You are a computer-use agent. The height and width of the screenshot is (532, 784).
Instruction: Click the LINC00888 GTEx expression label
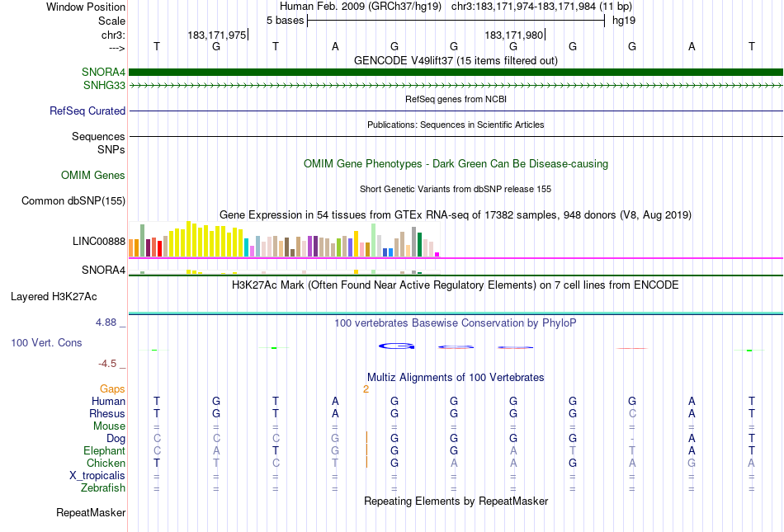click(x=99, y=242)
